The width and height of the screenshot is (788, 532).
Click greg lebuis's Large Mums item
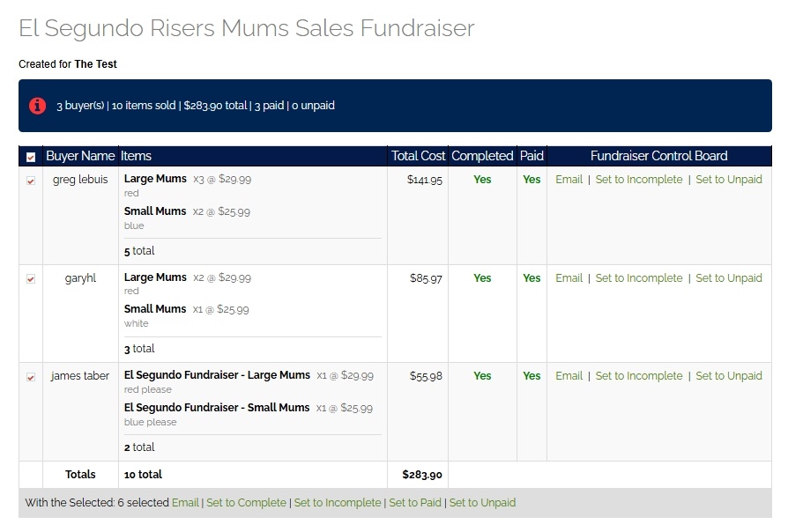tap(155, 178)
